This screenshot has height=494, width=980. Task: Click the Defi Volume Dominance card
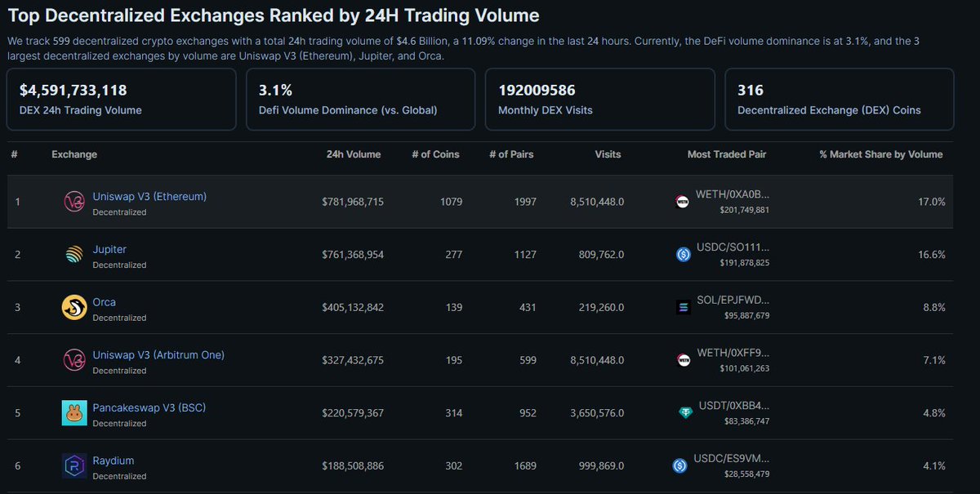pyautogui.click(x=360, y=99)
